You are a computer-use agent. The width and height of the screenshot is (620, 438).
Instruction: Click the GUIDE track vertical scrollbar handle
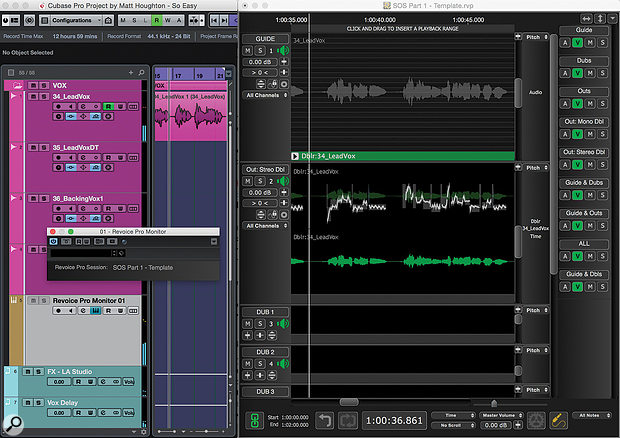pos(518,93)
